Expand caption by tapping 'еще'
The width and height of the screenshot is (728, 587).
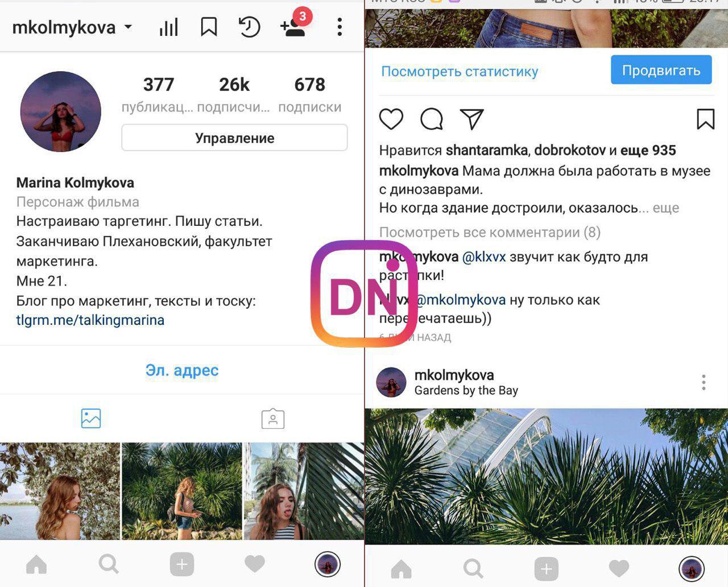coord(666,208)
